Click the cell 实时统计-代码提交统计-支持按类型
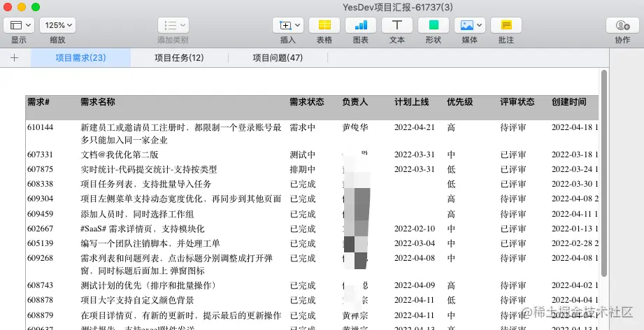 pyautogui.click(x=149, y=169)
